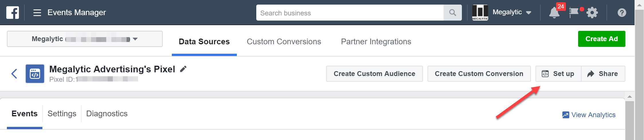Open the notifications bell
644x140 pixels.
(554, 13)
